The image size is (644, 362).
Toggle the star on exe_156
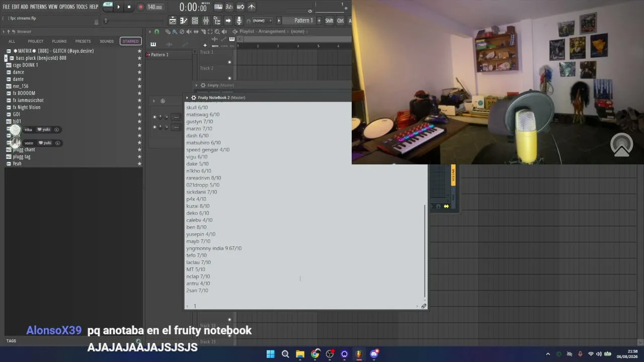(x=139, y=86)
